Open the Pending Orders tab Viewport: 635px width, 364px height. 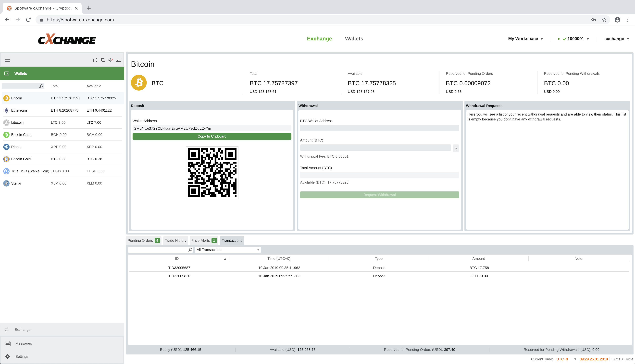(144, 240)
